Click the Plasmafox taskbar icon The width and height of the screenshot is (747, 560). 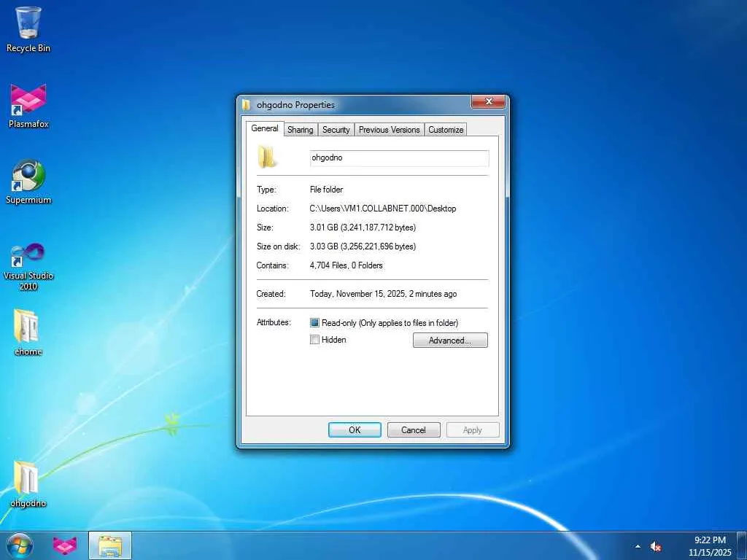click(64, 545)
